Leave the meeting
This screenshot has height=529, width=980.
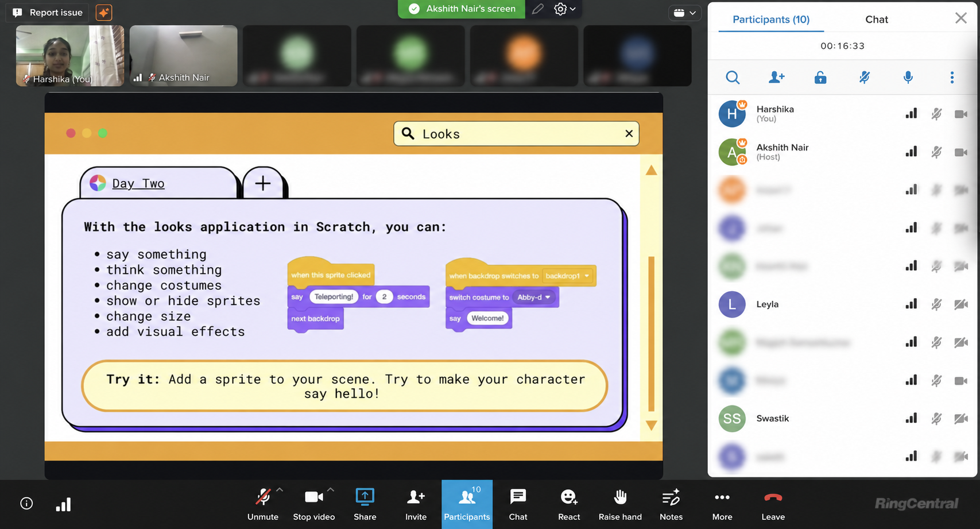click(x=773, y=504)
